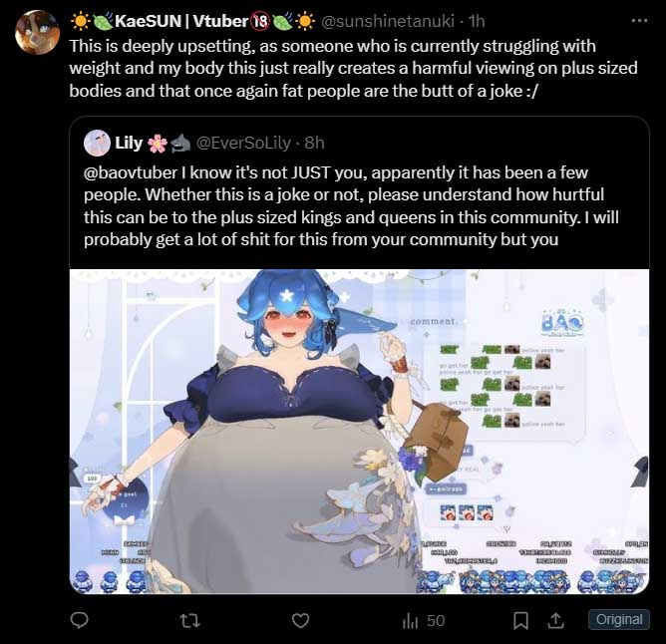Visit the @sunshinetanuki handle
Viewport: 666px width, 644px height.
tap(388, 21)
